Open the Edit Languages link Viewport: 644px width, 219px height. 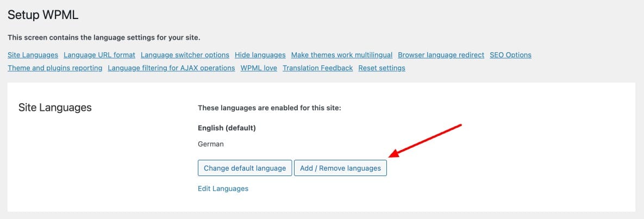coord(223,189)
